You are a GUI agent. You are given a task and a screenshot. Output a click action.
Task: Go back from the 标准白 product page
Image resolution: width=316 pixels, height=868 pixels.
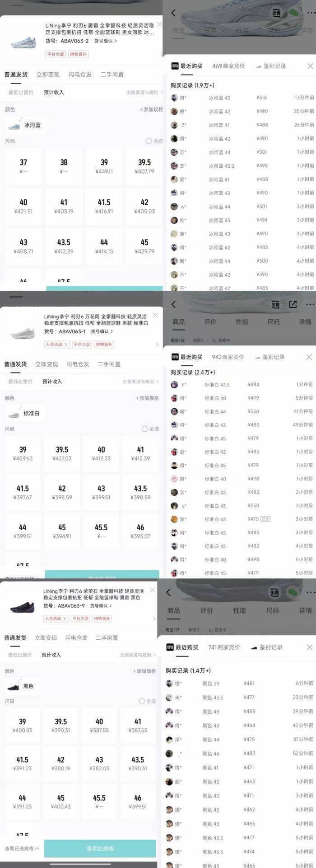tap(173, 304)
